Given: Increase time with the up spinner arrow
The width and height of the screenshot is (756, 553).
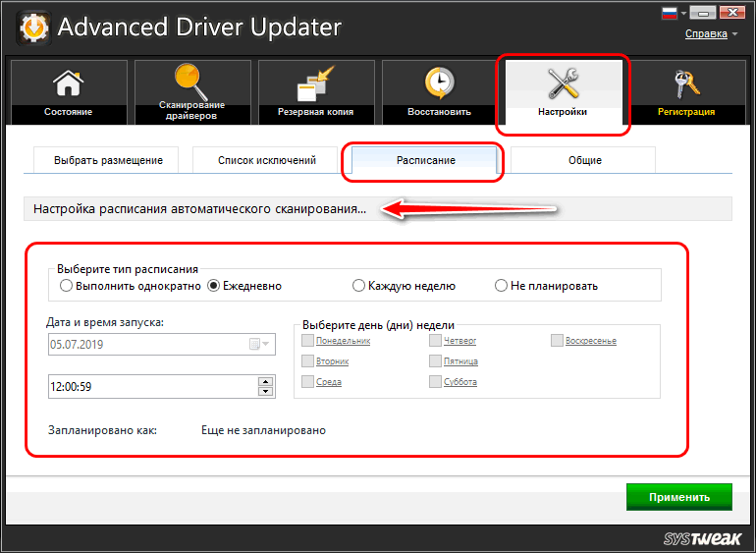Looking at the screenshot, I should coord(266,382).
